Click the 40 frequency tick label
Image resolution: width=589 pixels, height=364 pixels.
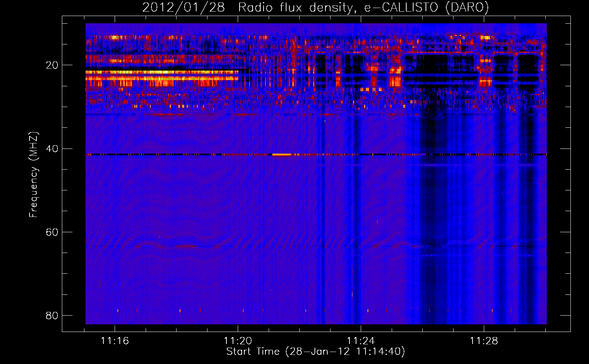point(52,149)
